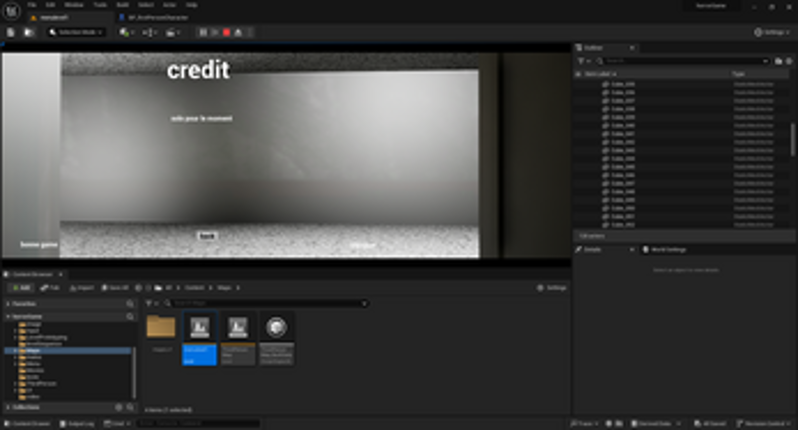Open the quick add content dropdown

click(x=127, y=32)
